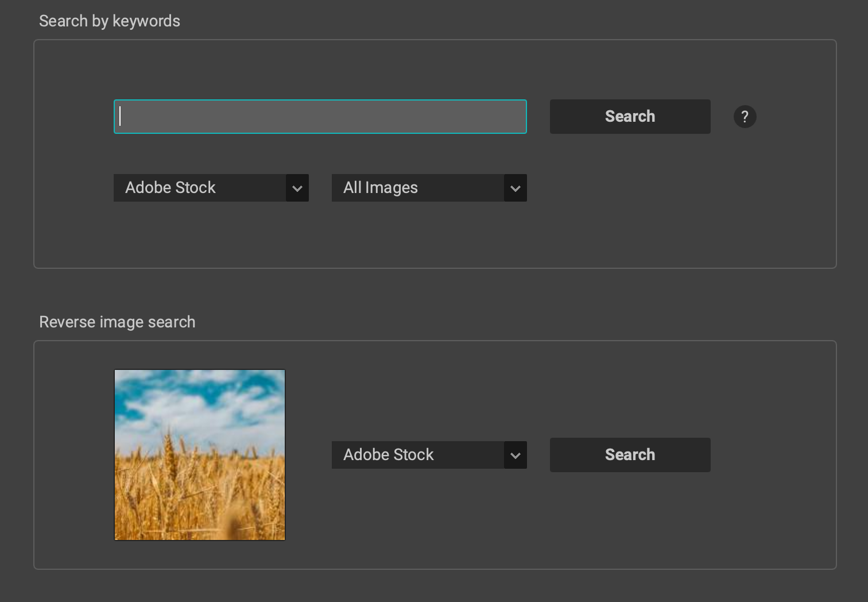Select the wheat field image thumbnail

coord(199,454)
